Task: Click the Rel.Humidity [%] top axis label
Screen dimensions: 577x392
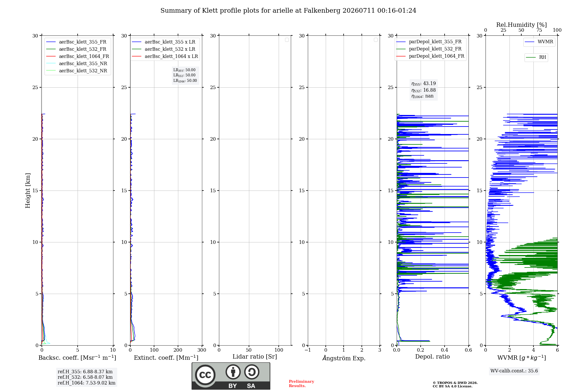Action: [x=521, y=25]
